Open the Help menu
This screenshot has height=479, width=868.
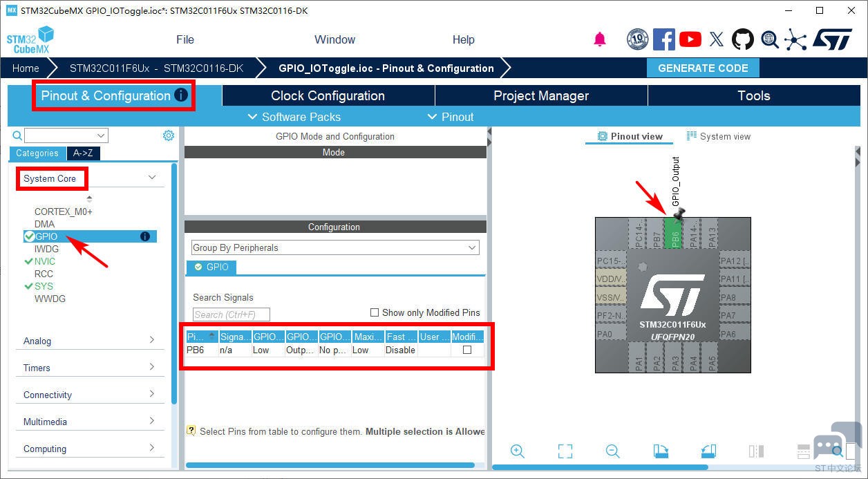(464, 39)
